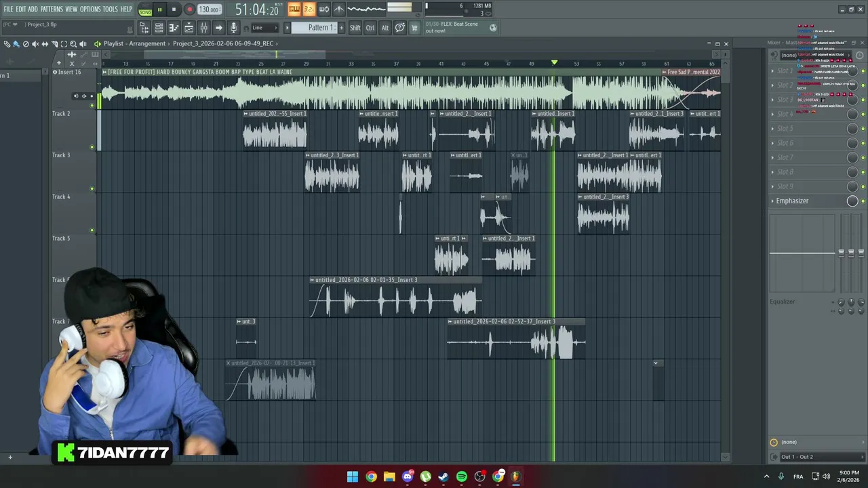Select the playback speaker tool in playlist
868x488 pixels.
click(83, 44)
